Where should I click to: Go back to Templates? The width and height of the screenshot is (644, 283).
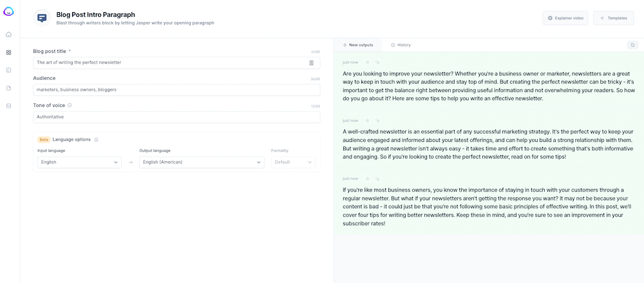click(x=613, y=18)
